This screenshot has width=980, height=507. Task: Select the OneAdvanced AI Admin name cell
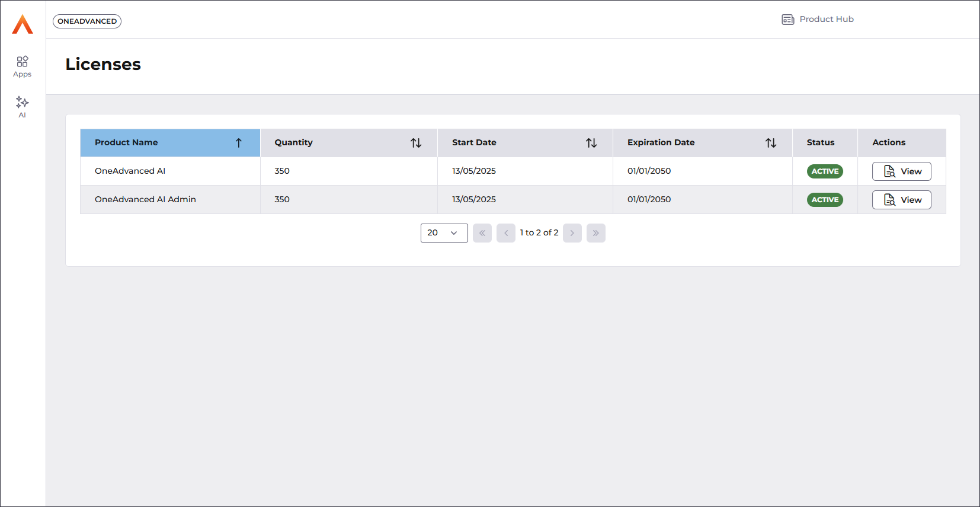coord(170,200)
